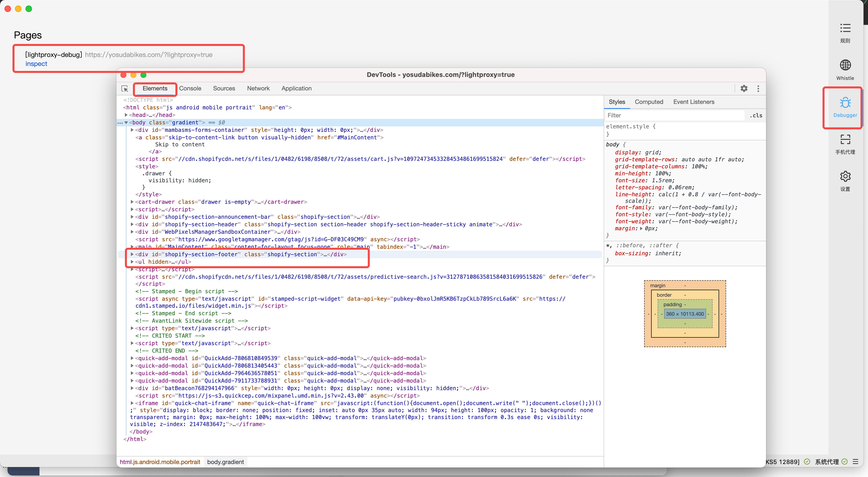Click the Styles Filter input field
This screenshot has width=868, height=477.
pos(674,116)
